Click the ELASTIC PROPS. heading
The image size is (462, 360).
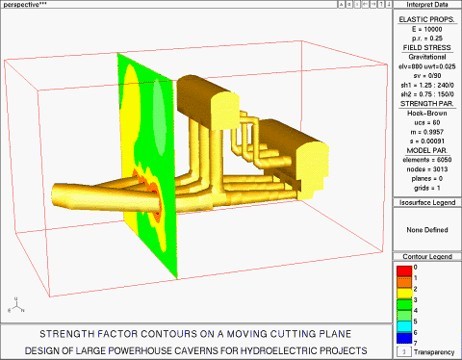pos(427,19)
